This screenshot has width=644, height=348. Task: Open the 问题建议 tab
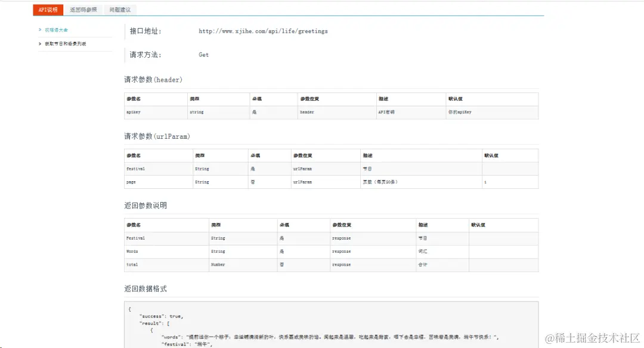point(120,10)
